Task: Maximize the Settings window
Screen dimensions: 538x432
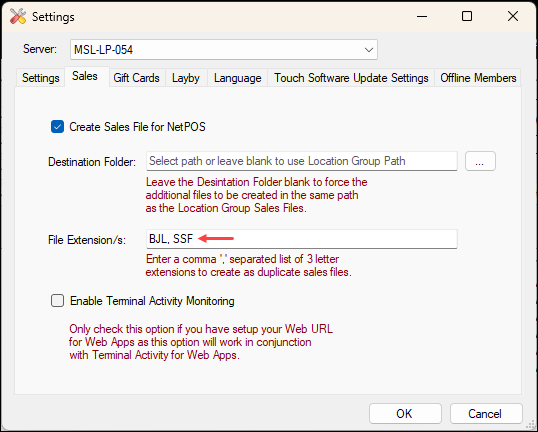Action: tap(467, 16)
